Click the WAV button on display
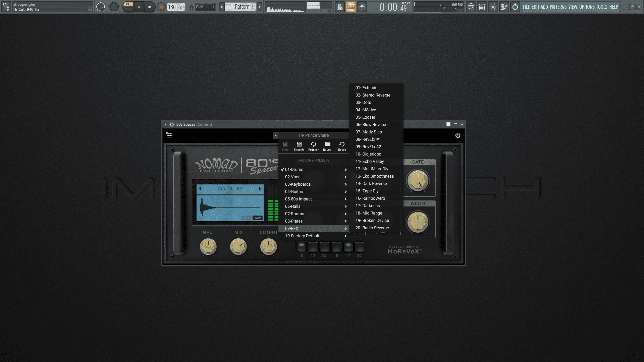Screen dimensions: 644x362 (258, 218)
